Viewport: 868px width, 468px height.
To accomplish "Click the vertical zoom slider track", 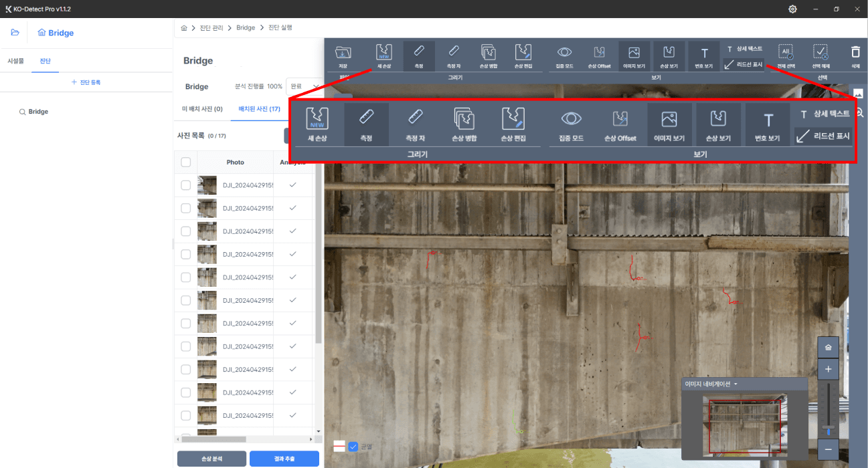I will (x=828, y=408).
